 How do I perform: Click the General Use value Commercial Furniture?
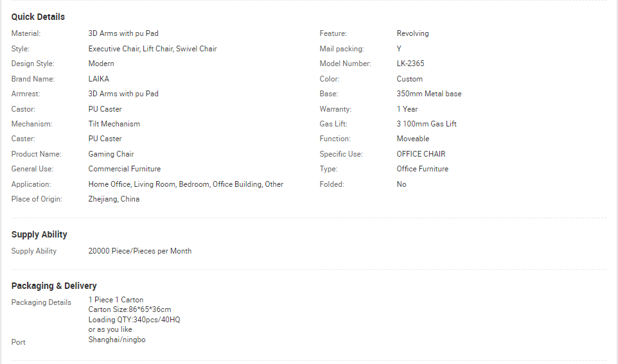click(x=125, y=169)
